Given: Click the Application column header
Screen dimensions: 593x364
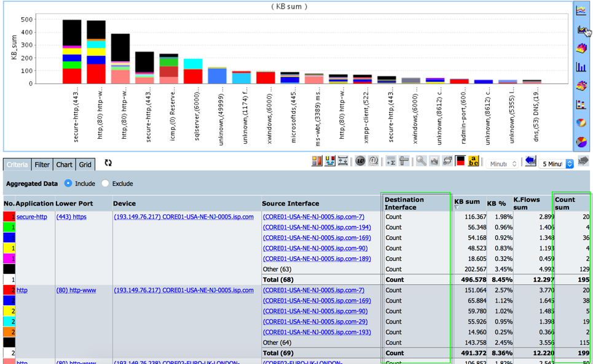Looking at the screenshot, I should point(35,203).
